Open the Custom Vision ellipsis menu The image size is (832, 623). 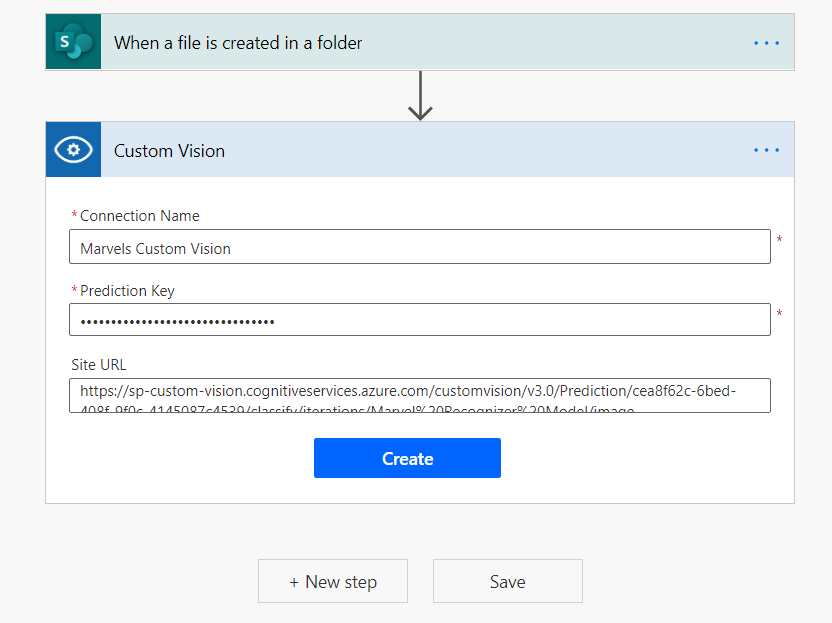tap(766, 150)
